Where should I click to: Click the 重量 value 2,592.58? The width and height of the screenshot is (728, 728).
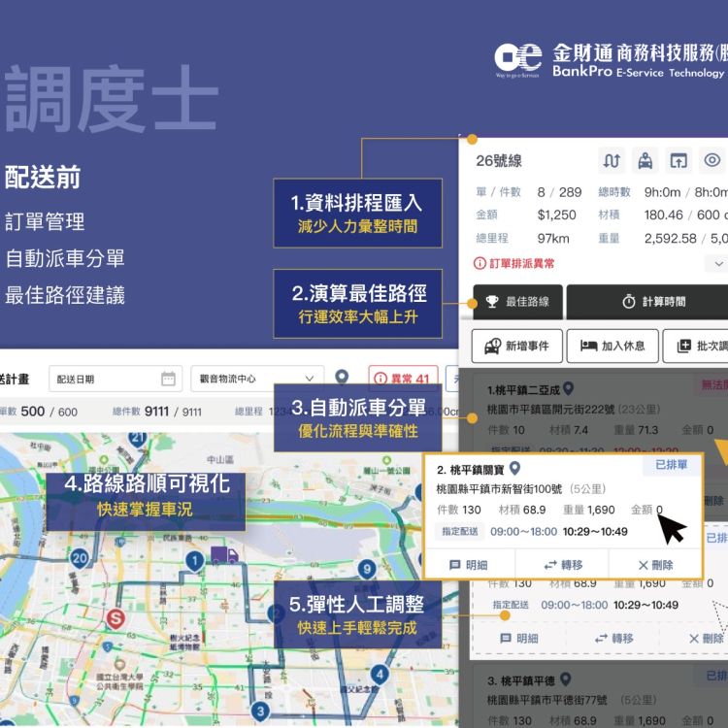click(x=671, y=239)
